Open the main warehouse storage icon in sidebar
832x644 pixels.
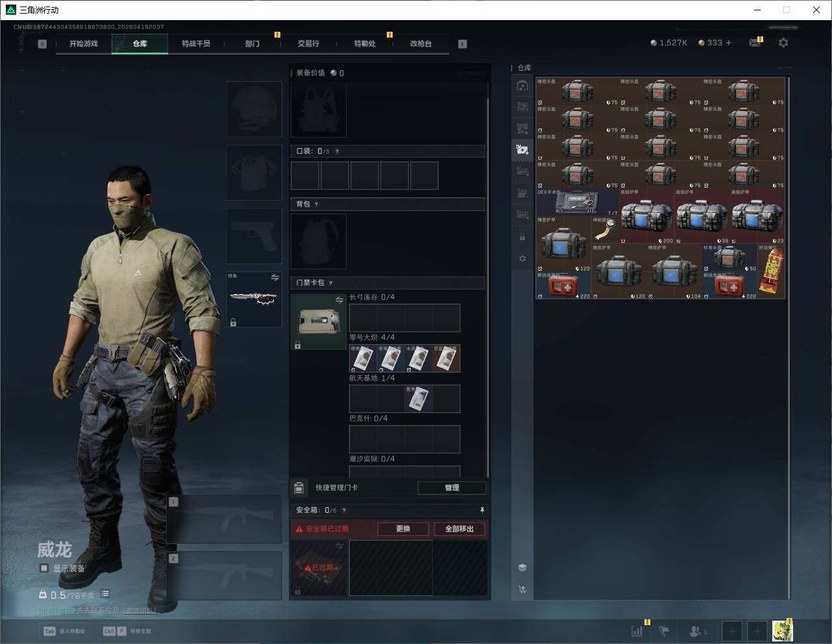click(522, 86)
